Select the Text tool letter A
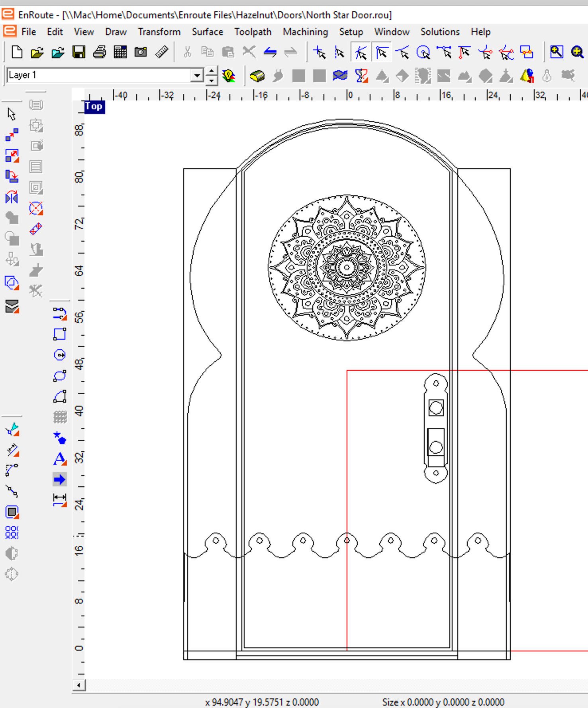Viewport: 588px width, 708px height. coord(60,458)
